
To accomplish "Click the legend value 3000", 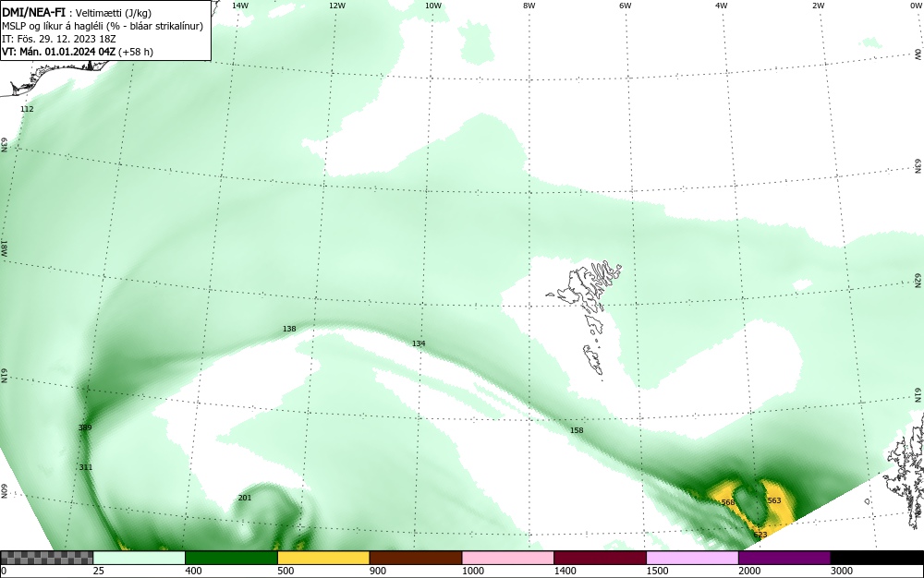I will [842, 571].
